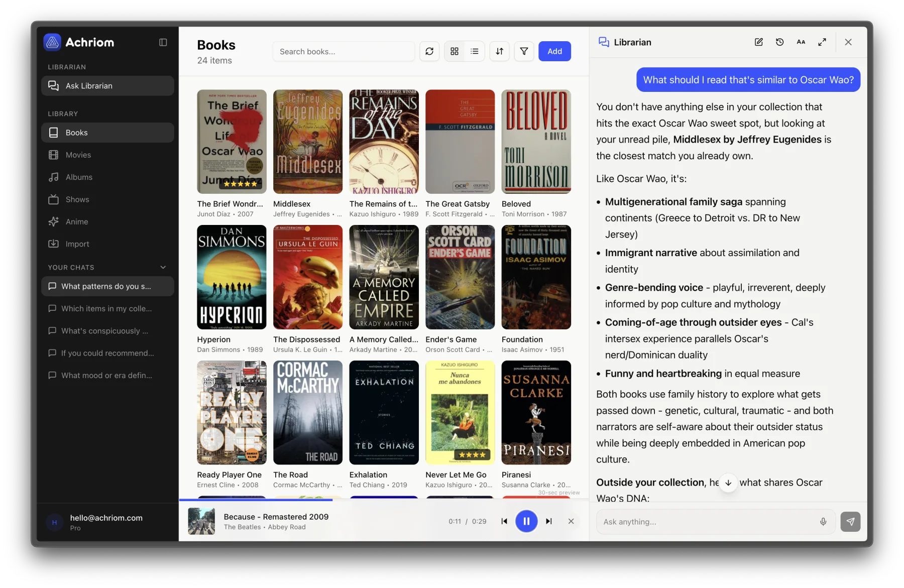Open the Albums library

click(x=107, y=177)
